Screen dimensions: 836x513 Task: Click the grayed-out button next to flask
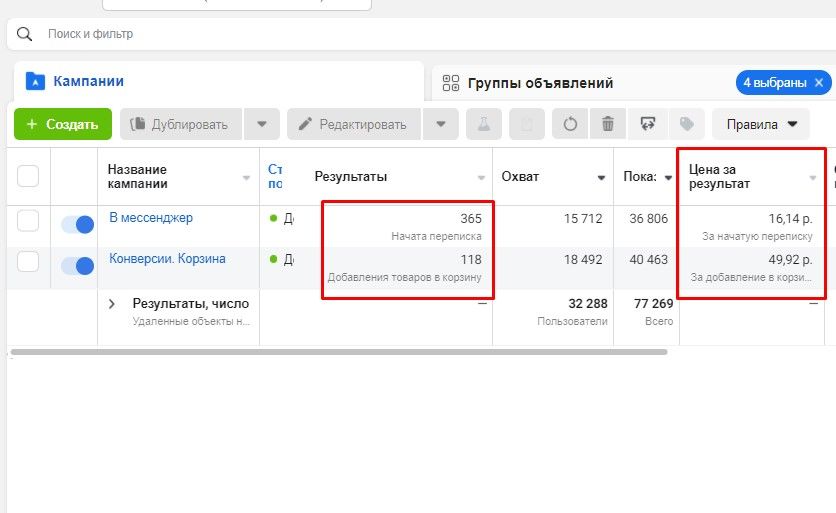click(527, 124)
